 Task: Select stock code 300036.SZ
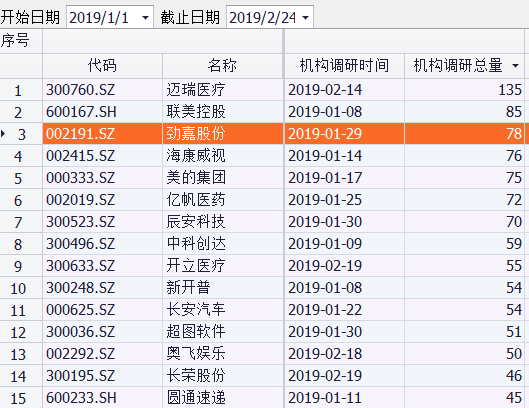[x=81, y=332]
